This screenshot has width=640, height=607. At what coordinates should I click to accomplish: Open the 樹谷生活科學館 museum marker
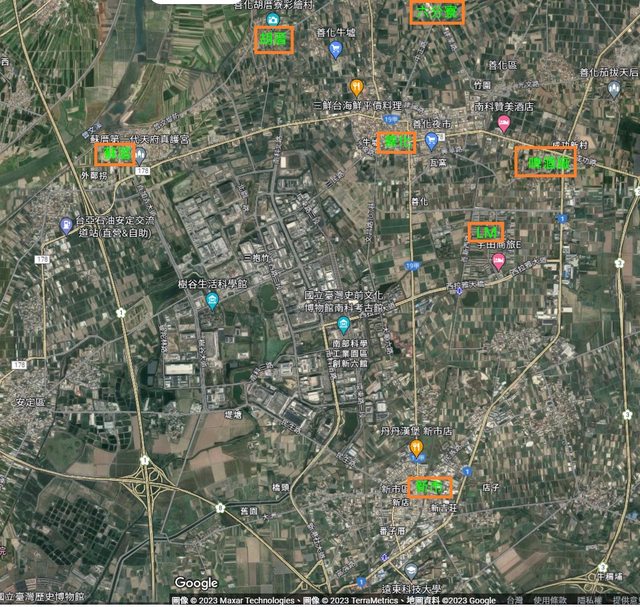(212, 301)
